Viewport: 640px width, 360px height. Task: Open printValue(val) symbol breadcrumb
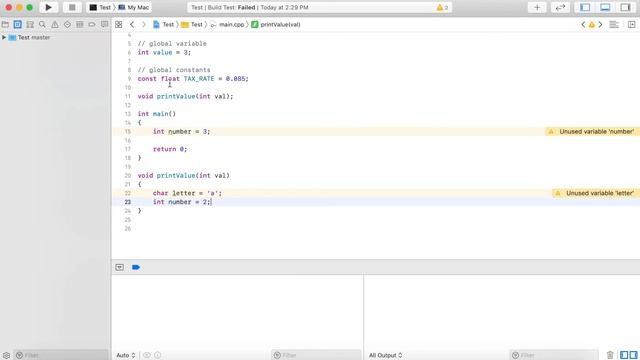pyautogui.click(x=276, y=24)
